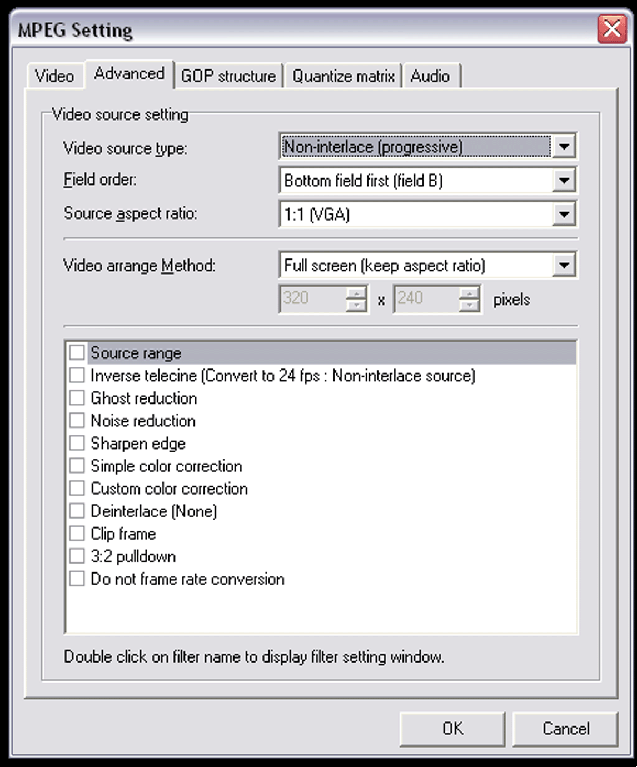The width and height of the screenshot is (637, 767).
Task: Click the Video source type label
Action: point(125,148)
